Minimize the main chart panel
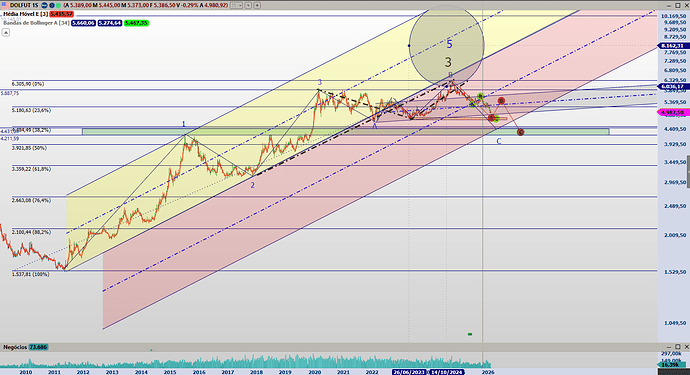The height and width of the screenshot is (375, 690). pyautogui.click(x=669, y=5)
